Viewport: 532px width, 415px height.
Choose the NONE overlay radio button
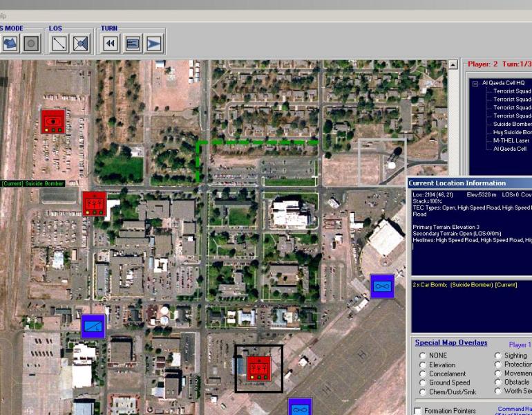point(423,356)
